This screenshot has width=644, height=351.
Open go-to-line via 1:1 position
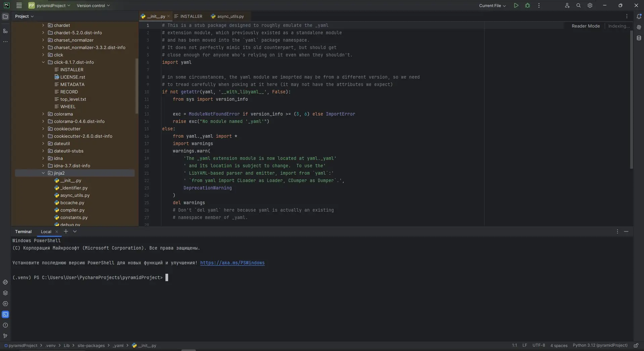pos(514,345)
